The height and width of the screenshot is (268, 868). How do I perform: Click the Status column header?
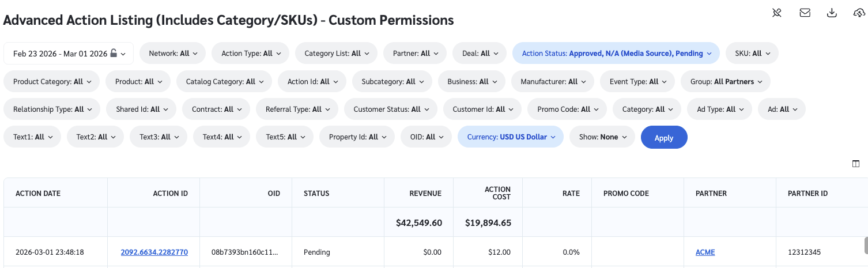coord(316,194)
